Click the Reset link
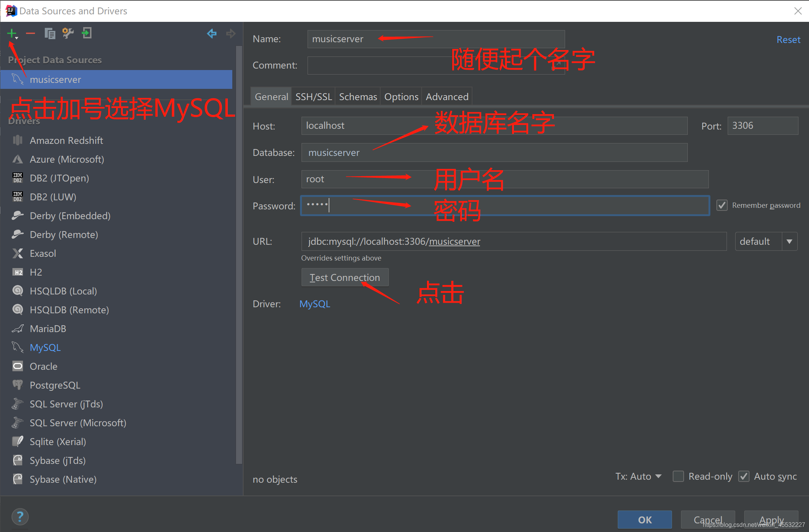This screenshot has height=532, width=809. (788, 40)
